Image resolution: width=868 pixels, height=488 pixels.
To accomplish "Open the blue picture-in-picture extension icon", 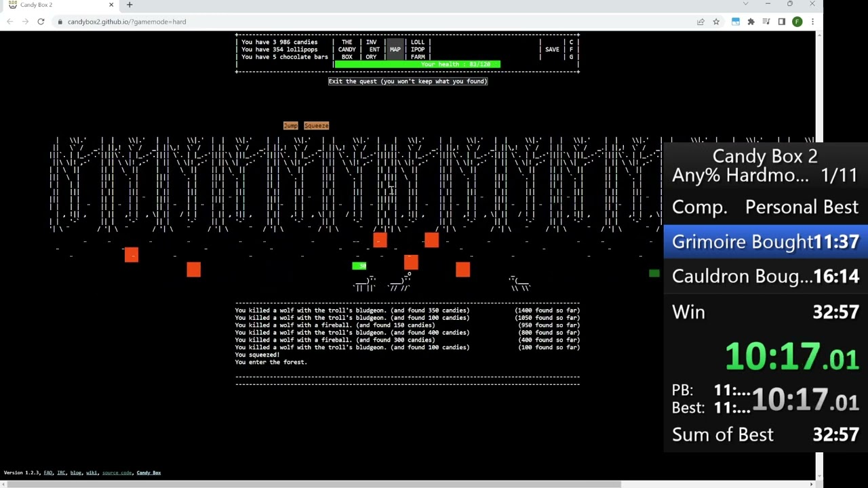I will coord(736,22).
